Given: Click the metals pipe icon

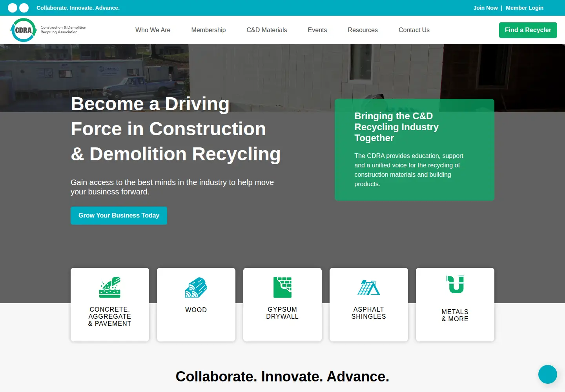Looking at the screenshot, I should click(455, 285).
